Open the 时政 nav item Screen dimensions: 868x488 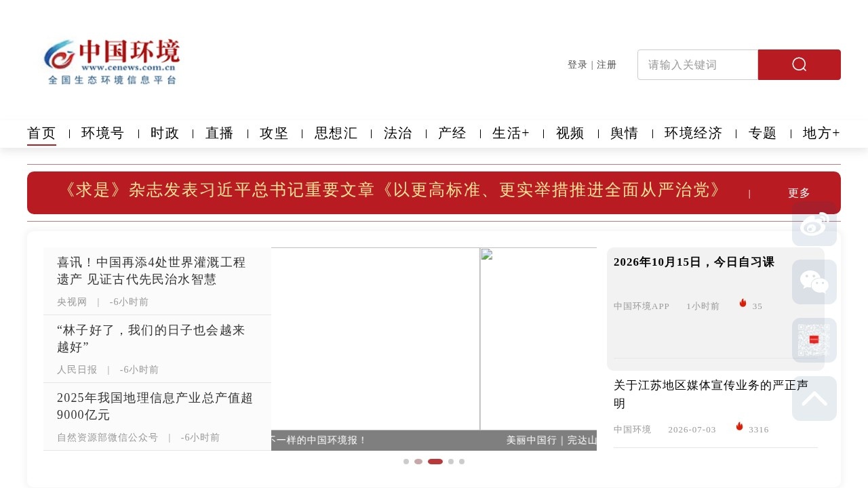pyautogui.click(x=165, y=133)
